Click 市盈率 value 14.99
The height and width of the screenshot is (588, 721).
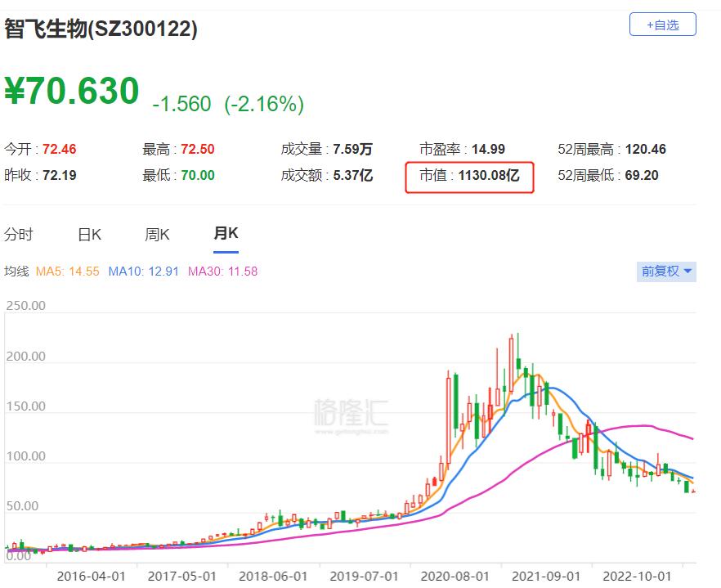click(488, 149)
